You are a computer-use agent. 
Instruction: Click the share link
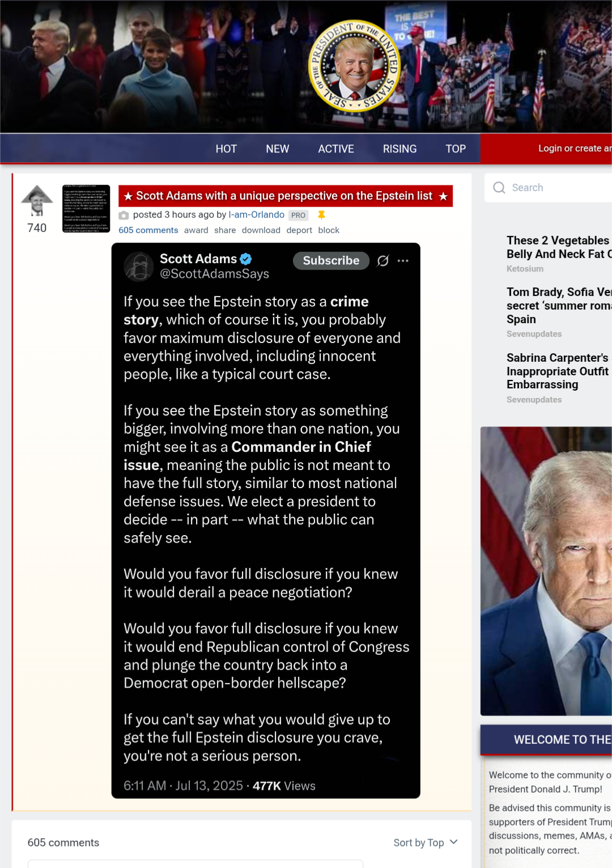[x=225, y=230]
